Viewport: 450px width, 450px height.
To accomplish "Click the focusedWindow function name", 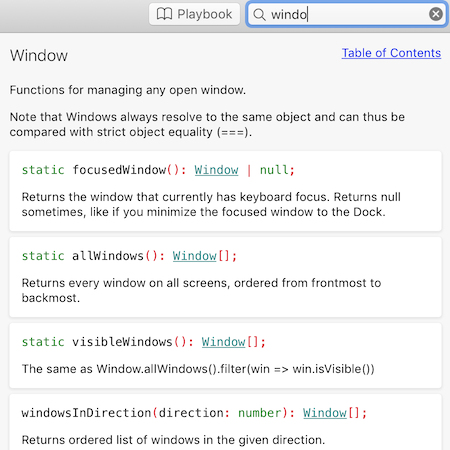I will (119, 170).
